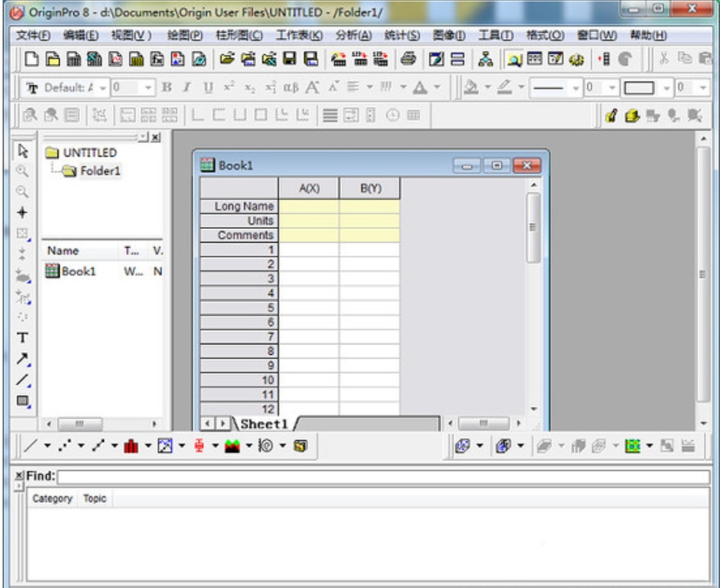Click the fill color paint bucket

[471, 87]
